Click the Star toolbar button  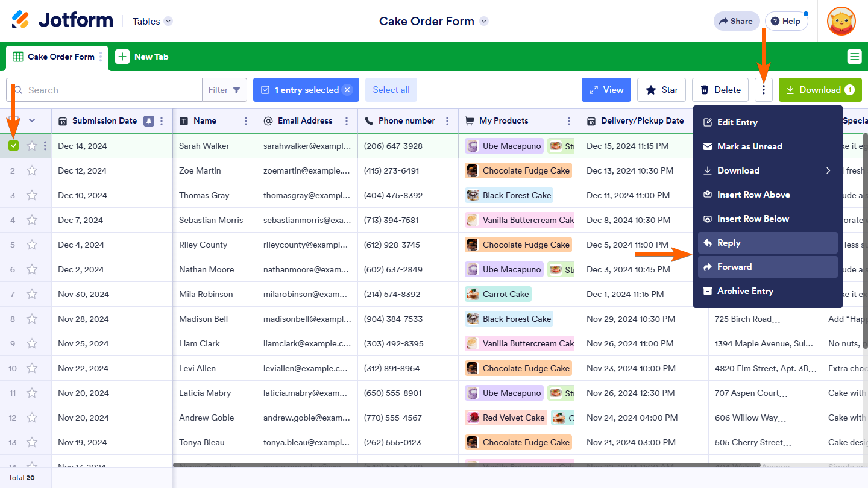coord(662,90)
